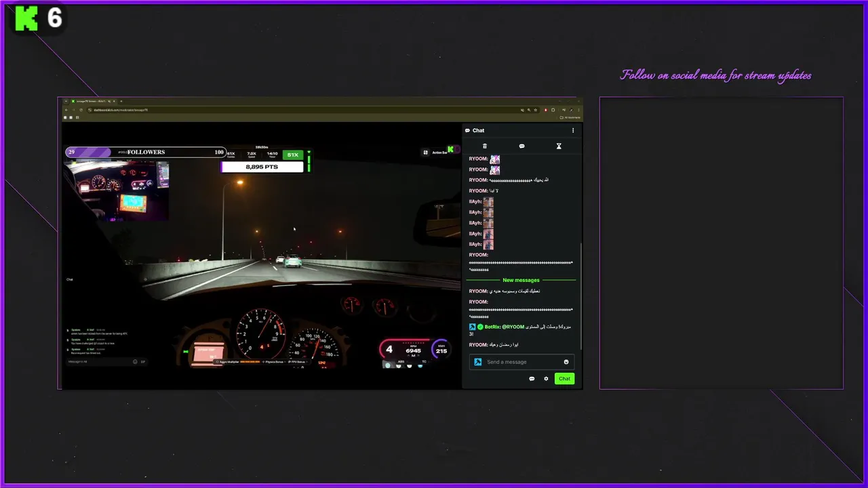This screenshot has height=488, width=868.
Task: Click the Chat panel header title
Action: tap(478, 130)
